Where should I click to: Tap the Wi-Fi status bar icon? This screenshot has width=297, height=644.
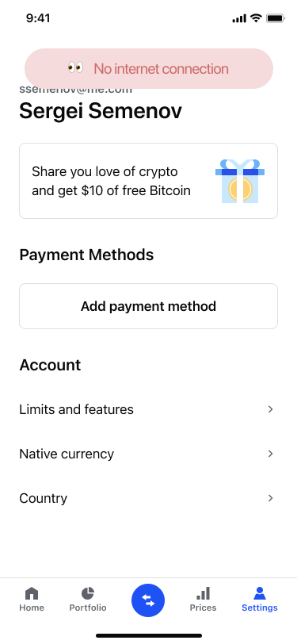[x=257, y=18]
